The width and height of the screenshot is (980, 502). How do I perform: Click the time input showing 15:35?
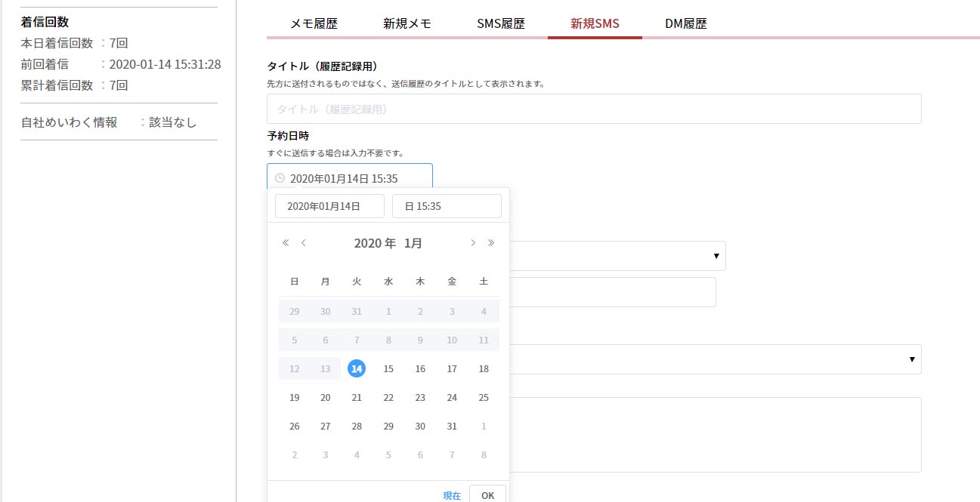[x=447, y=206]
